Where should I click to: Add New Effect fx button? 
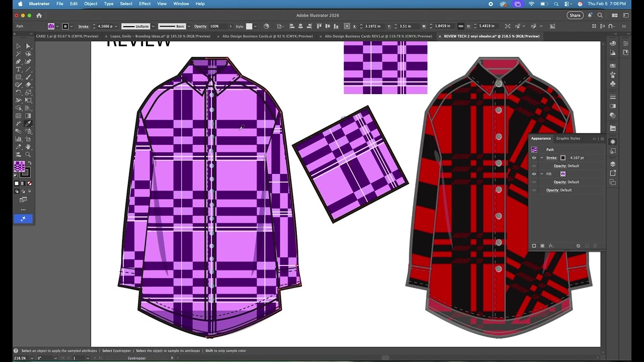click(x=551, y=246)
